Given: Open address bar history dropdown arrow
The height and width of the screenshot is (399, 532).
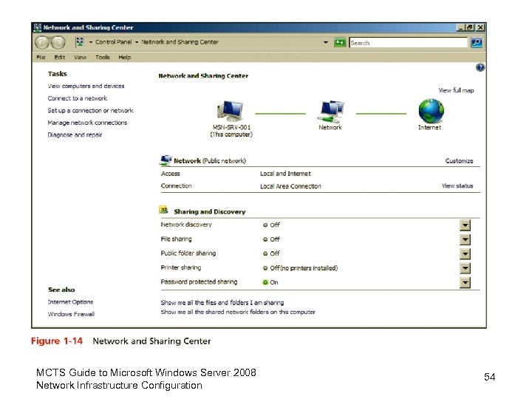Looking at the screenshot, I should (x=326, y=42).
